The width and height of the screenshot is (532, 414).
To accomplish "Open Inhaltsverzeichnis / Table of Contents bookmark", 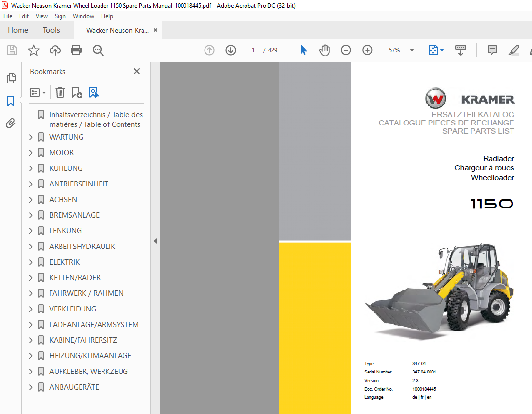I will [96, 120].
